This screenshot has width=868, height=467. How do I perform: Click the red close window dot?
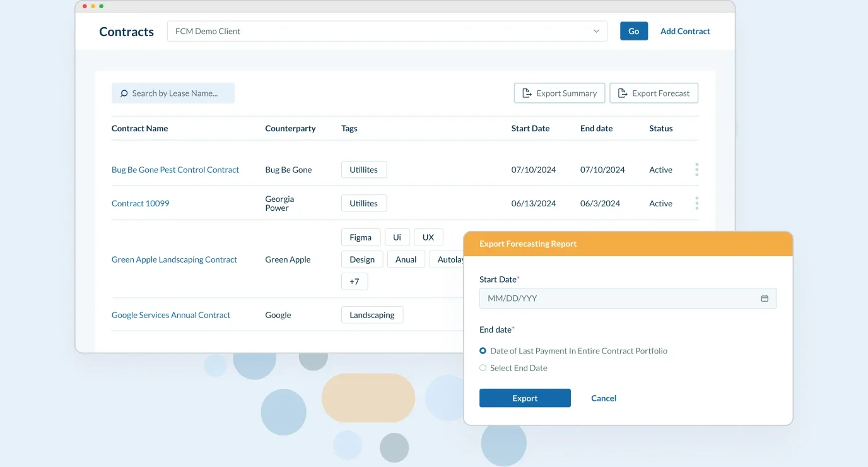click(85, 6)
